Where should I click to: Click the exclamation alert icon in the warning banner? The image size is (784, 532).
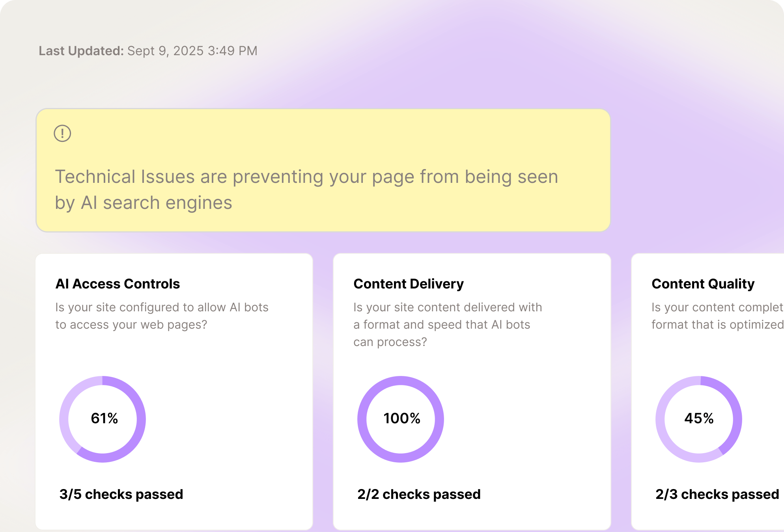[62, 133]
